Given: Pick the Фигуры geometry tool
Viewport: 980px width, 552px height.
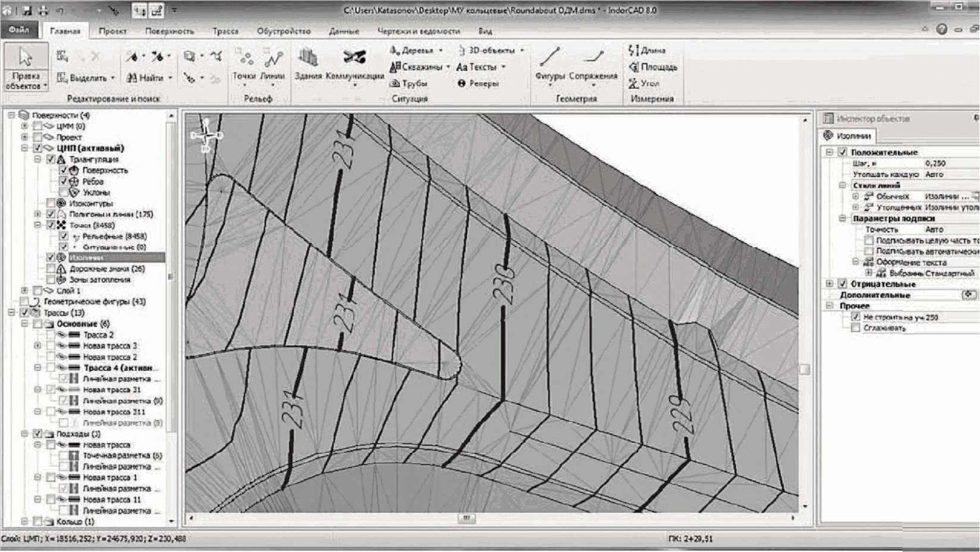Looking at the screenshot, I should click(x=549, y=64).
